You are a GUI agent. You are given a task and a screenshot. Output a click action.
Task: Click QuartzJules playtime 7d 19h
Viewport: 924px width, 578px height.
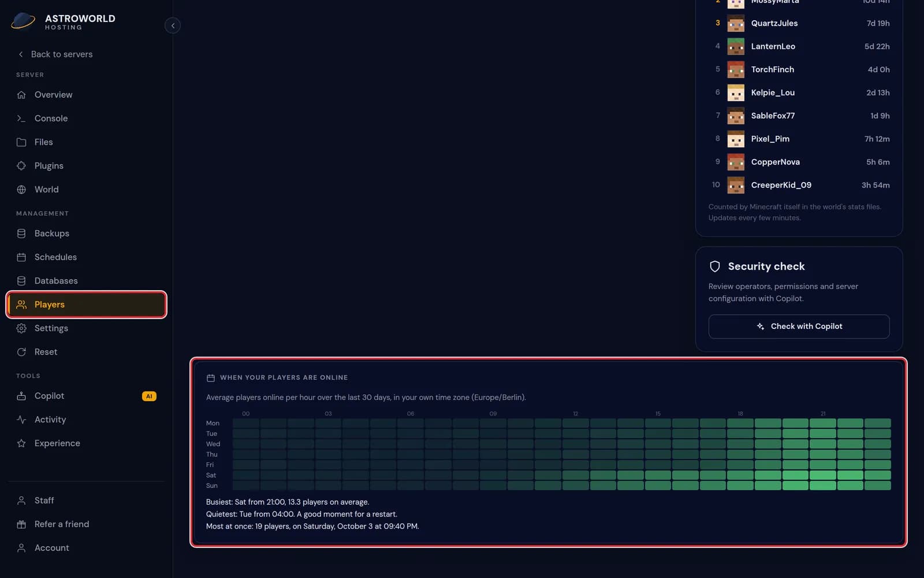[878, 23]
